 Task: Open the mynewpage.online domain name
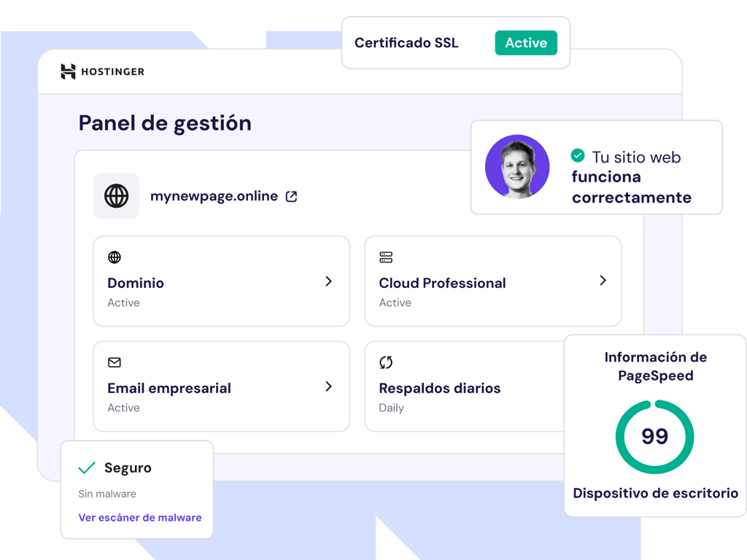coord(214,196)
